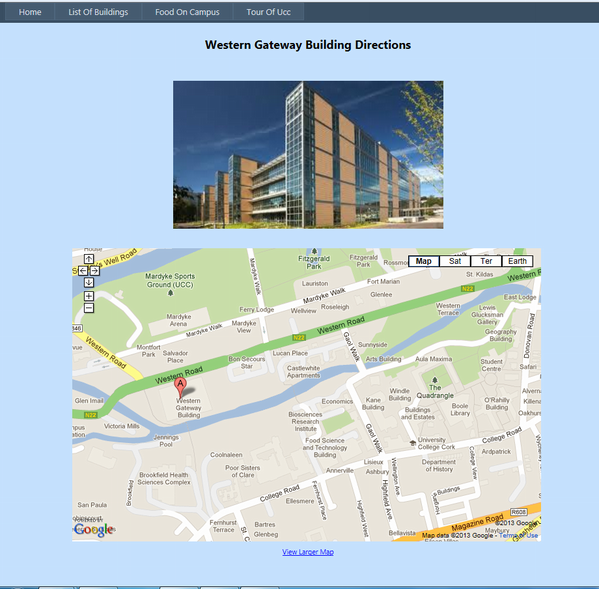Click the Fitzgerald Park tree icon
Image resolution: width=599 pixels, height=589 pixels.
314,251
